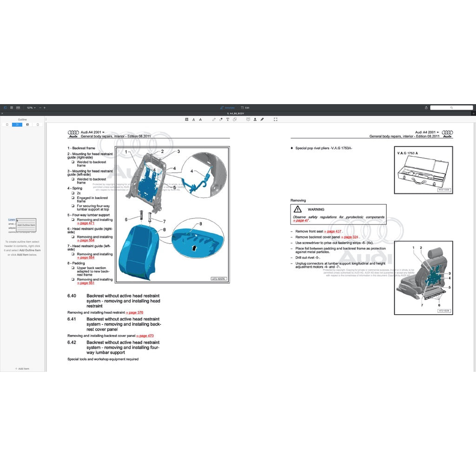476x476 pixels.
Task: Select the eraser tool
Action: click(221, 119)
